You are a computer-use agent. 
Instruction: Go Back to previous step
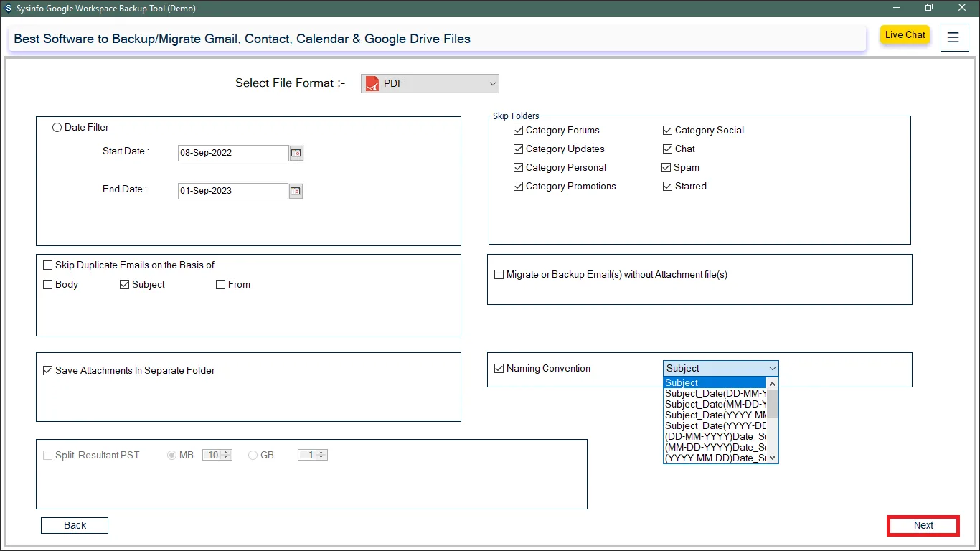pos(75,526)
